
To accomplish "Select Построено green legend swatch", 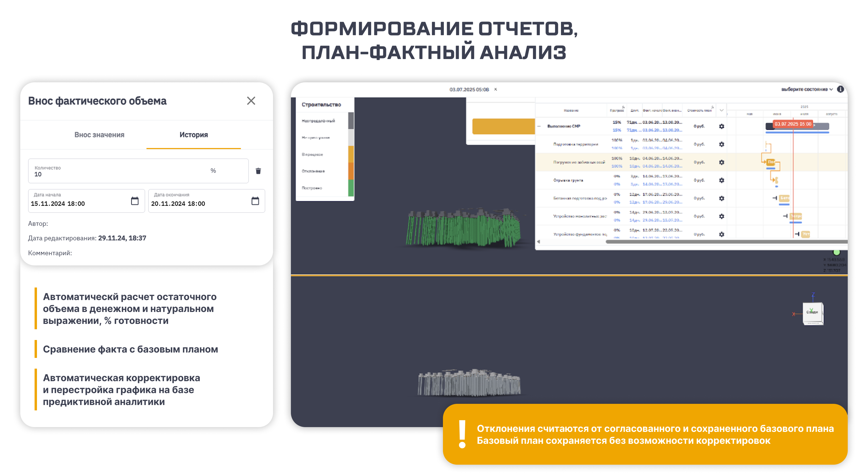I will tap(351, 188).
